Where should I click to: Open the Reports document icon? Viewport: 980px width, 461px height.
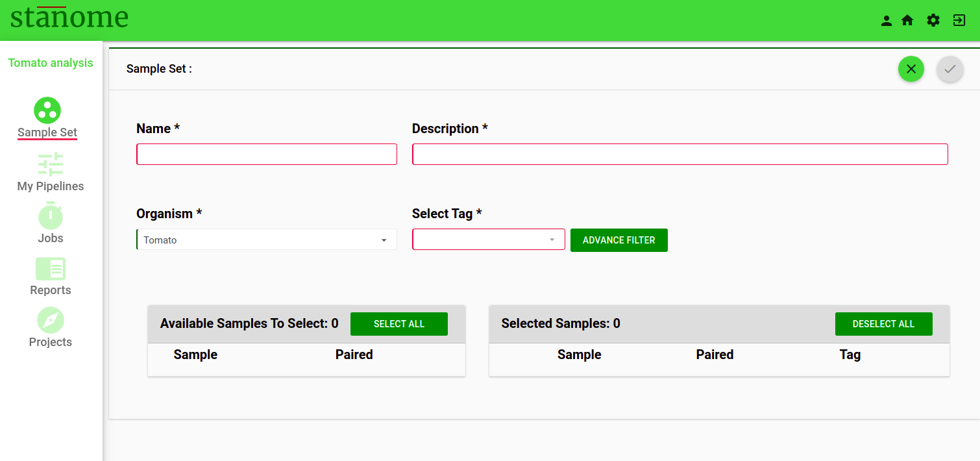[x=51, y=269]
